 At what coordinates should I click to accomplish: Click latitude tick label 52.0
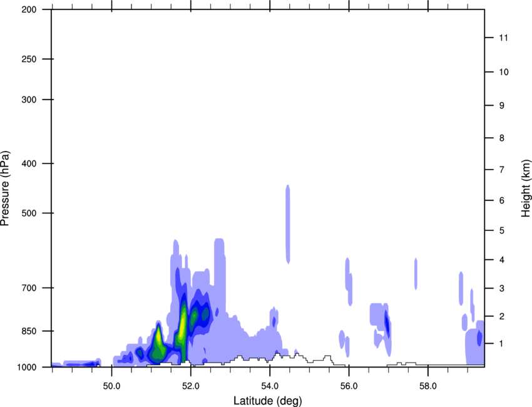191,386
